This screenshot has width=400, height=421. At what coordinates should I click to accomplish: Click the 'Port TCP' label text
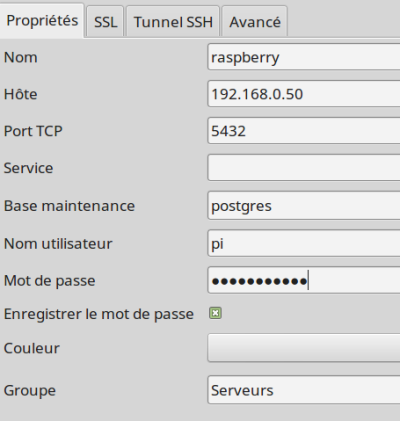tap(33, 131)
